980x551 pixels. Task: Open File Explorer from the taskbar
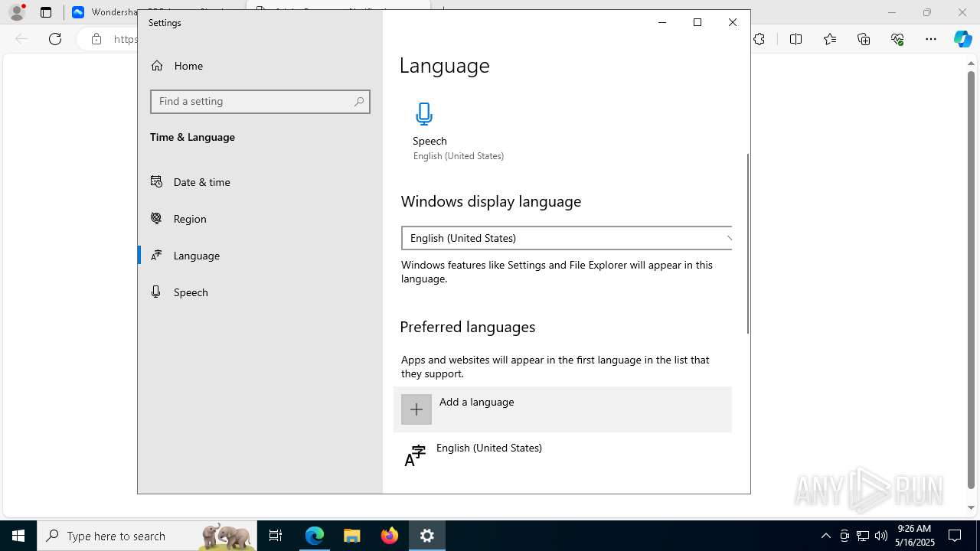[352, 536]
